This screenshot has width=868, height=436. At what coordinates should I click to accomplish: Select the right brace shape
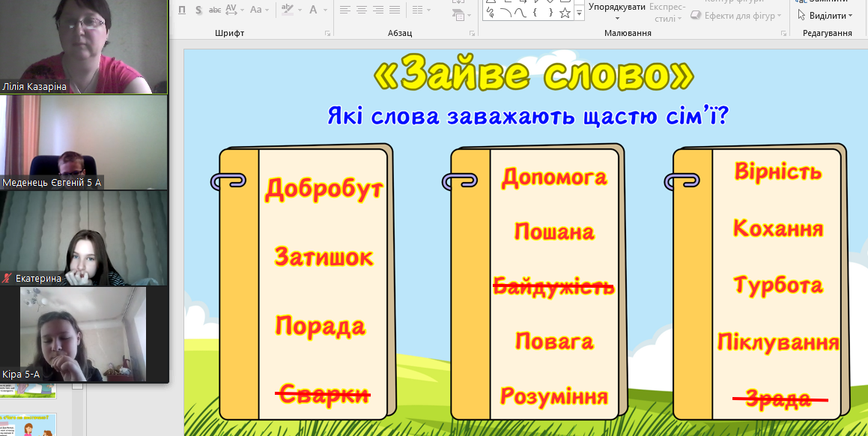coord(550,13)
